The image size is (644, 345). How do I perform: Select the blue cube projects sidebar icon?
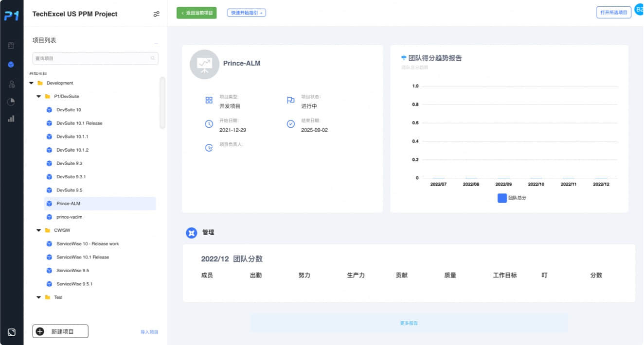(x=11, y=65)
